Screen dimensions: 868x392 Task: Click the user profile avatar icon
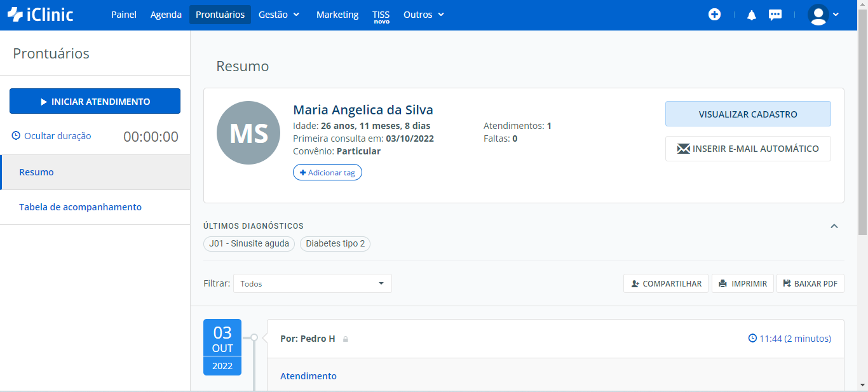[818, 15]
